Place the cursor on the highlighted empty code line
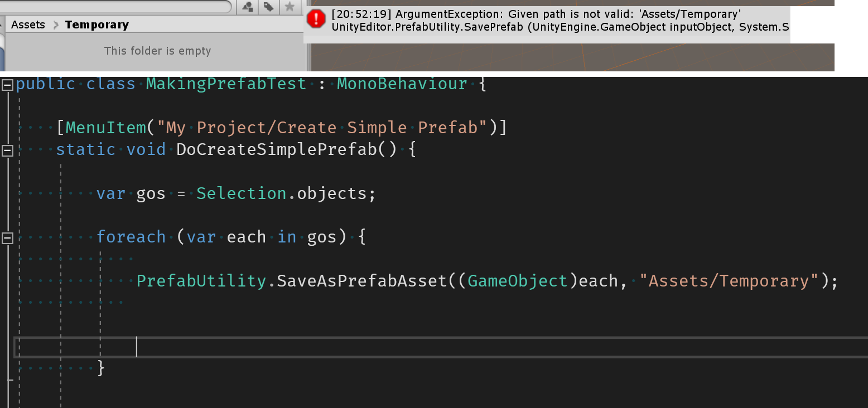This screenshot has width=868, height=408. pyautogui.click(x=441, y=347)
